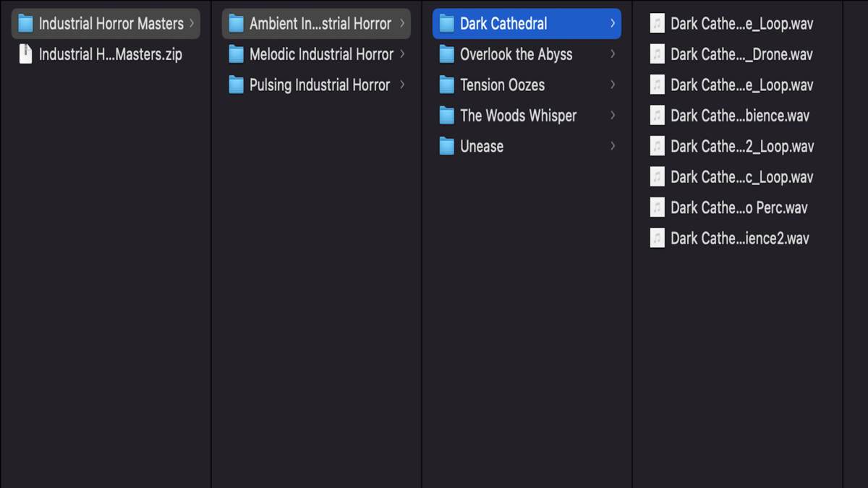Select the Dark Cathedral c_Loop.wav file
The image size is (868, 488).
point(742,177)
